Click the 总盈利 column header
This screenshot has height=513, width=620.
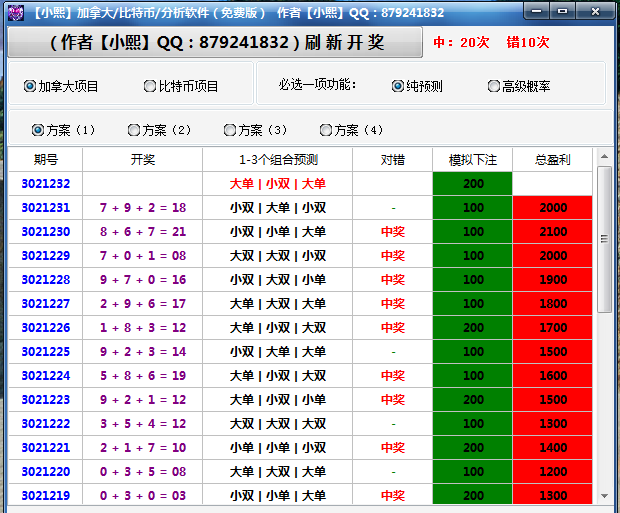pyautogui.click(x=552, y=159)
